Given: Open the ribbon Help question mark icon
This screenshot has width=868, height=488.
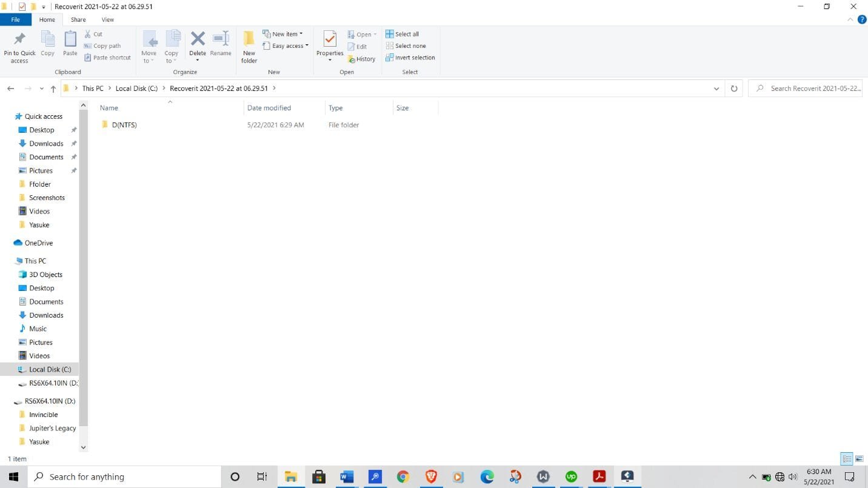Looking at the screenshot, I should [862, 19].
